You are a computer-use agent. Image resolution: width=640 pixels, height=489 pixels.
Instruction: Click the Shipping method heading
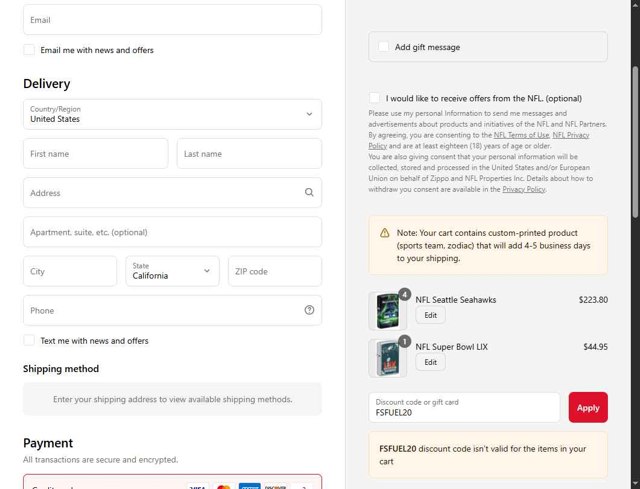(61, 369)
